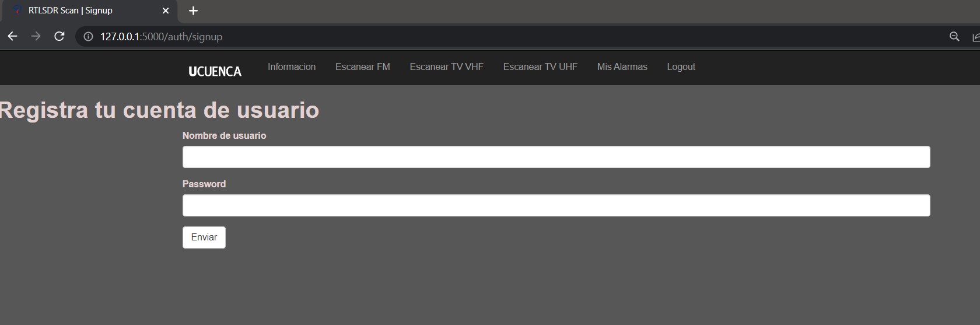This screenshot has height=325, width=980.
Task: Click the zoom magnifier icon in address bar
Action: point(954,37)
